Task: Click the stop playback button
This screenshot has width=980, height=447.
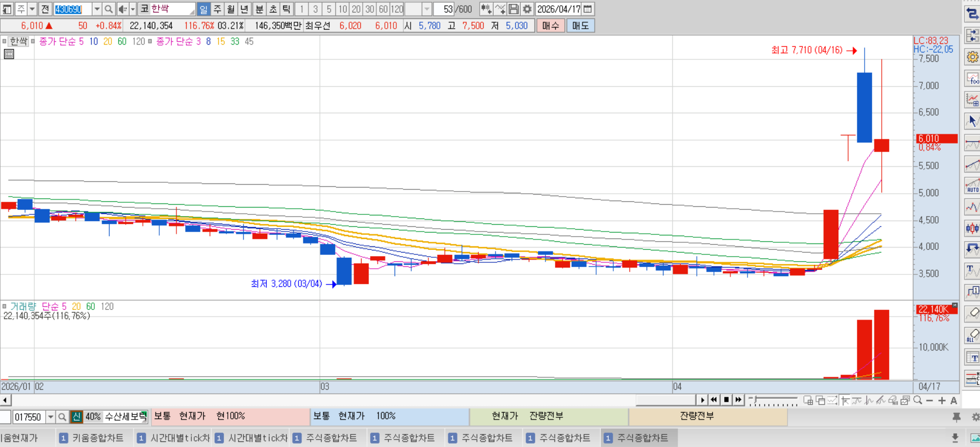Action: [x=726, y=400]
